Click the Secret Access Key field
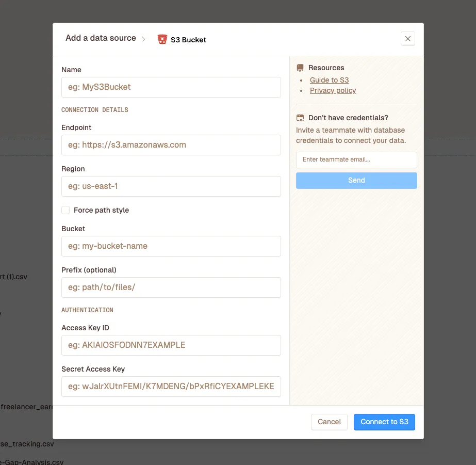 click(171, 387)
